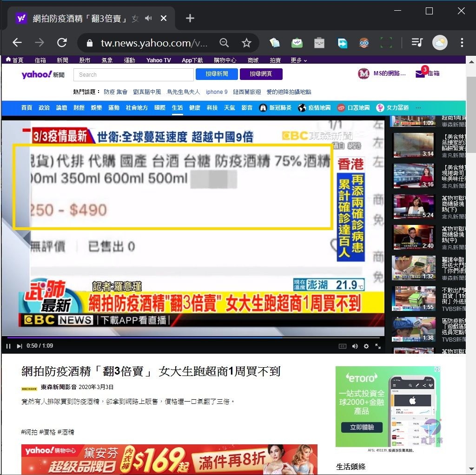476x475 pixels.
Task: Open the 黛安芬 $169 shopping banner
Action: click(169, 459)
